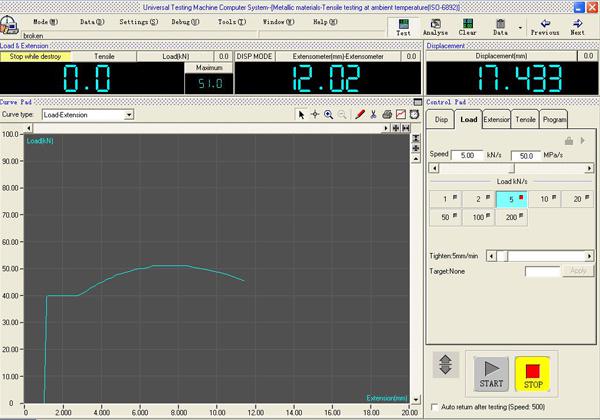Image resolution: width=600 pixels, height=420 pixels.
Task: Click the crosshair cursor tool
Action: pyautogui.click(x=316, y=115)
